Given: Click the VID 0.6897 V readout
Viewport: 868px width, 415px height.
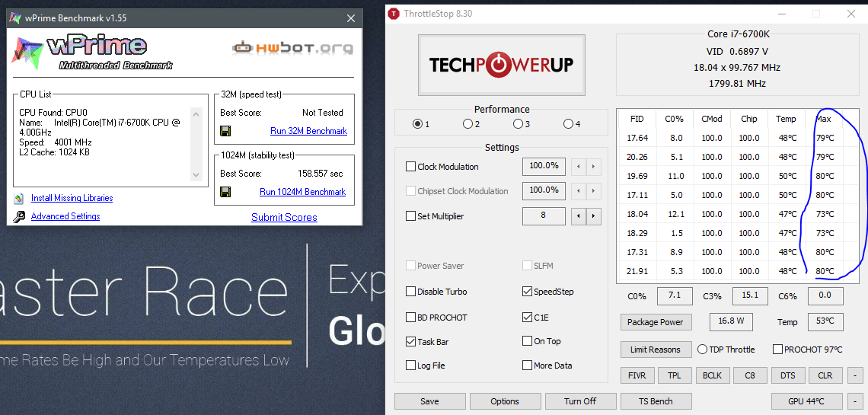Looking at the screenshot, I should pos(737,52).
